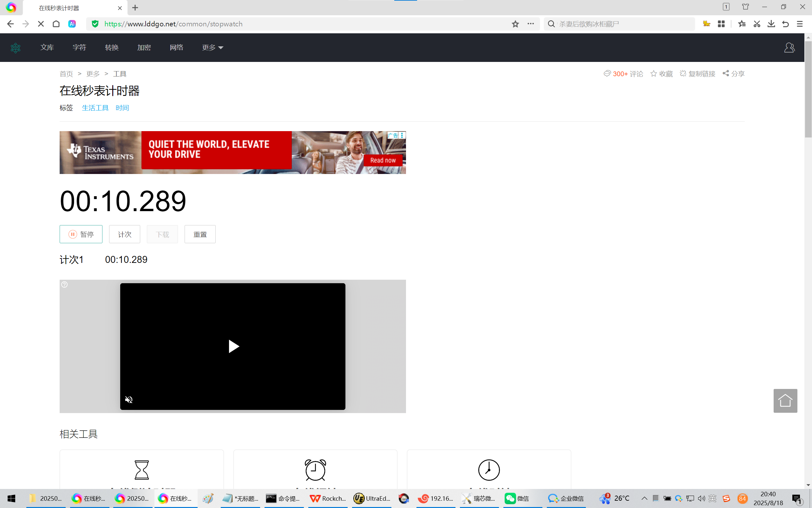Open the browser skin shirt icon
This screenshot has width=812, height=508.
tap(745, 7)
